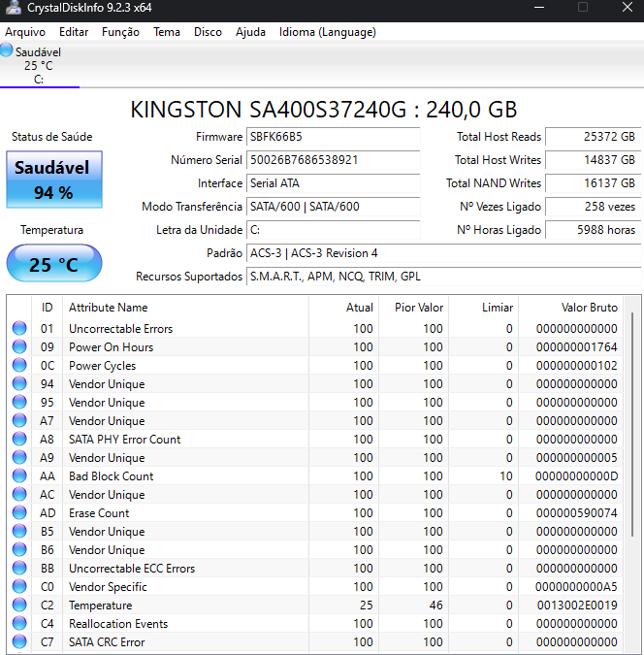644x655 pixels.
Task: Click status orb for Reallocation Events row
Action: pos(19,623)
